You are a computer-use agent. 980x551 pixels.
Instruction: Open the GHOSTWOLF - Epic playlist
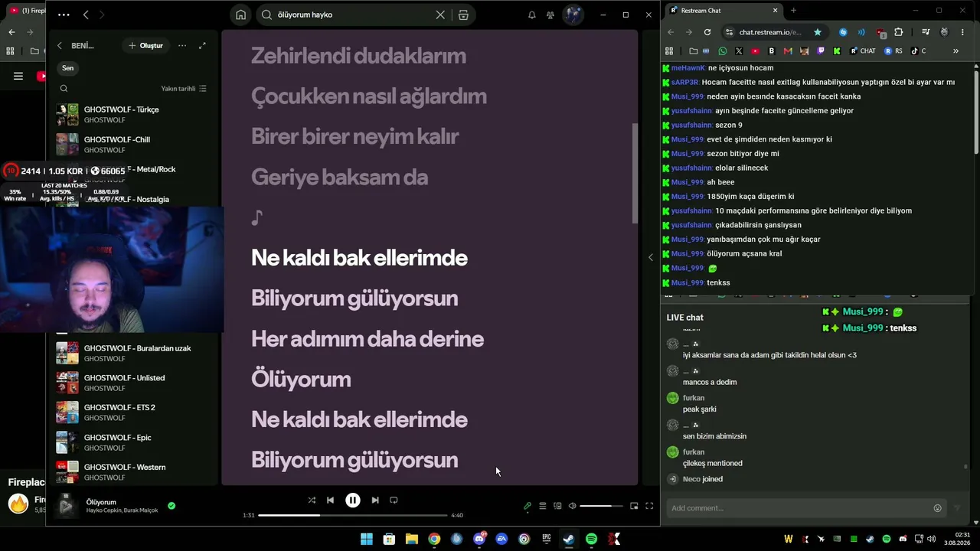pos(130,442)
